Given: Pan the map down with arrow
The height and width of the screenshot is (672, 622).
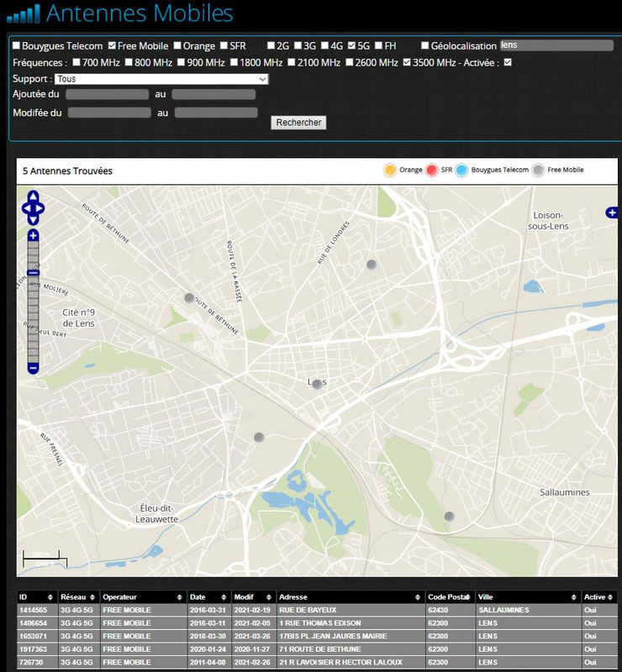Looking at the screenshot, I should click(x=33, y=220).
